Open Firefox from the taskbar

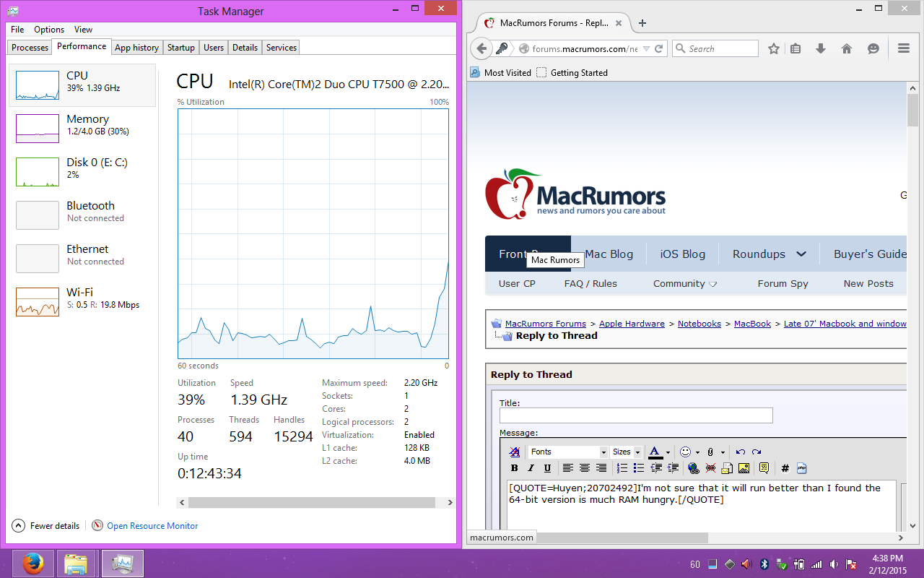click(x=32, y=564)
